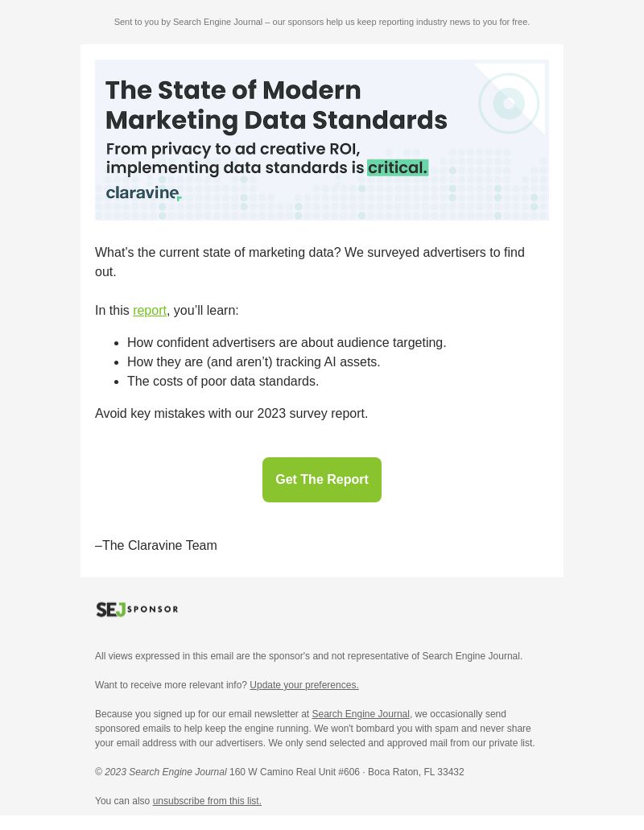Open the Update your preferences link
The width and height of the screenshot is (644, 830).
click(303, 685)
